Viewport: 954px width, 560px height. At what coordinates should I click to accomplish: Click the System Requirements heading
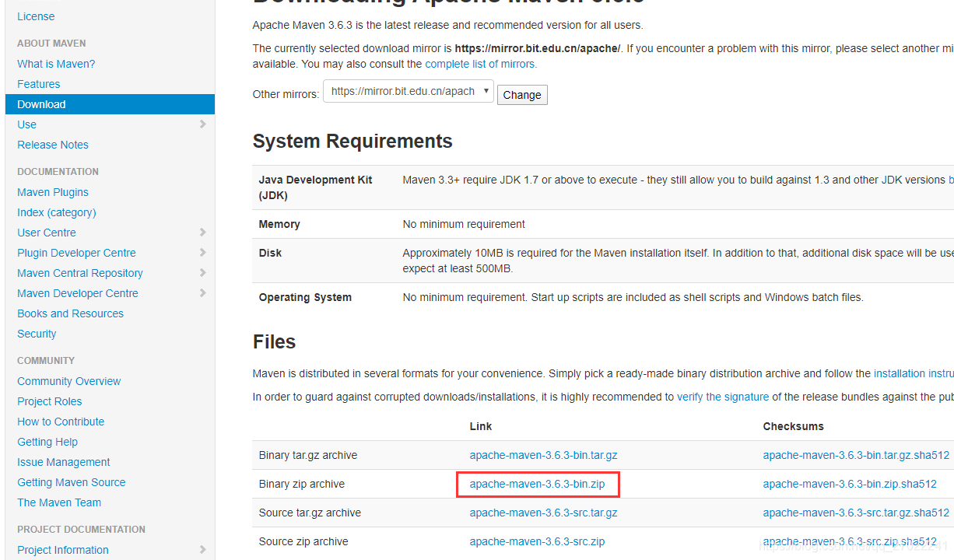coord(352,141)
